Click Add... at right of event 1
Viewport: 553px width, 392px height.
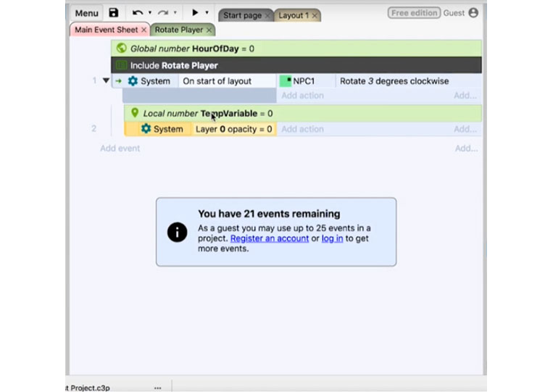pyautogui.click(x=465, y=96)
